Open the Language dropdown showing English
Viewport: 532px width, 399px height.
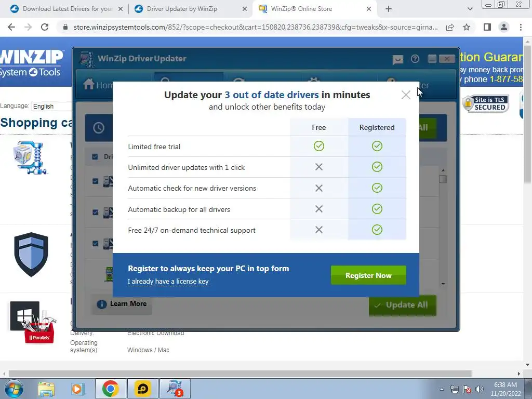[x=51, y=106]
